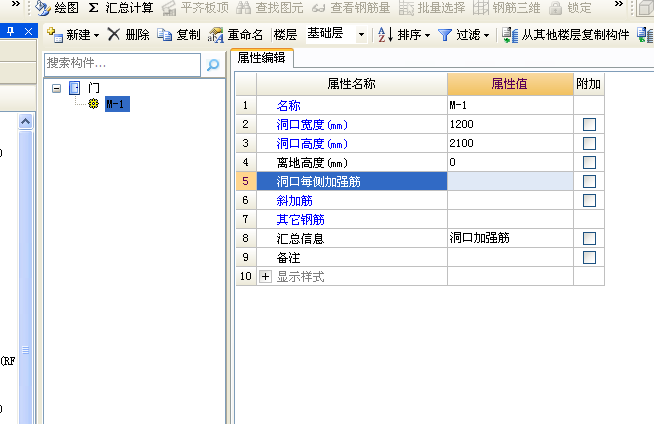This screenshot has height=424, width=654.
Task: Edit 名称 value M-1 cell
Action: pyautogui.click(x=510, y=105)
